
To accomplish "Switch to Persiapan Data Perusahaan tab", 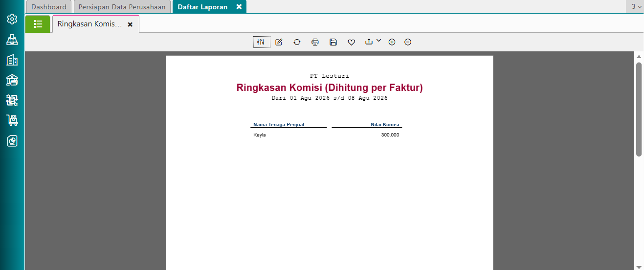I will [x=122, y=7].
